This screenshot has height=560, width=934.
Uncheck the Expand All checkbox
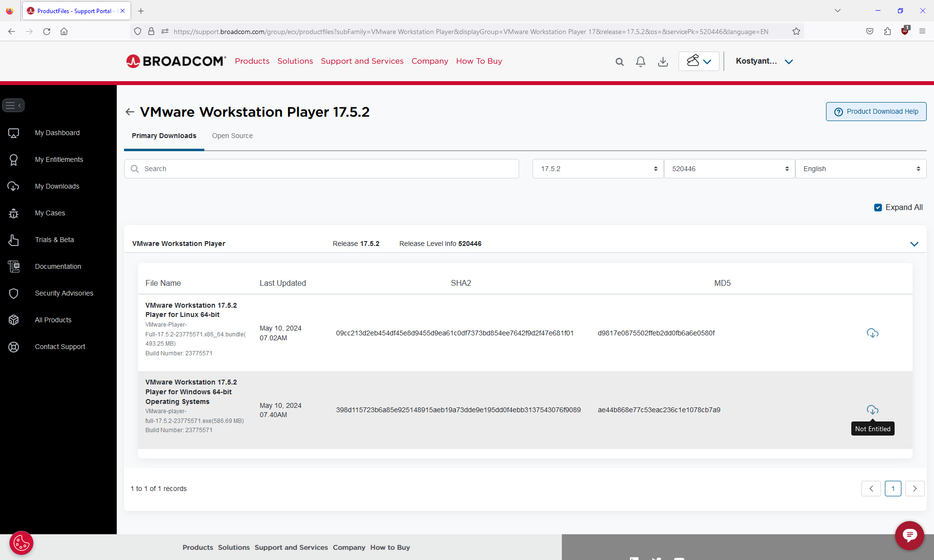(x=878, y=208)
